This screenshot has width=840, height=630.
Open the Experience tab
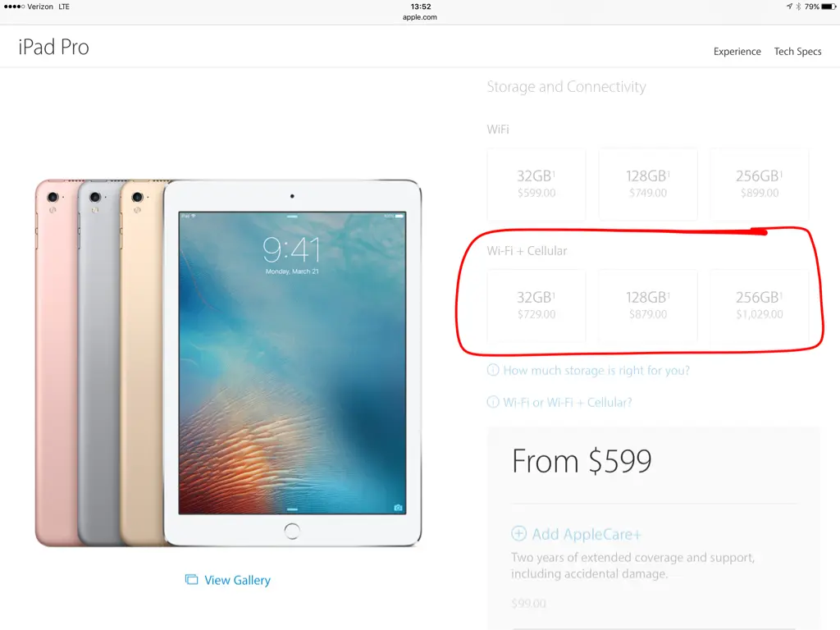coord(737,52)
